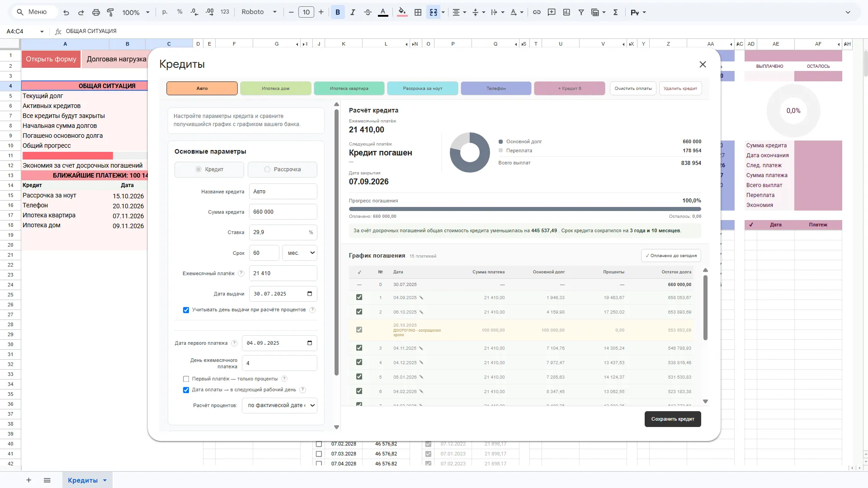Image resolution: width=868 pixels, height=488 pixels.
Task: Enable Первый платёж — только проценты checkbox
Action: tap(186, 379)
